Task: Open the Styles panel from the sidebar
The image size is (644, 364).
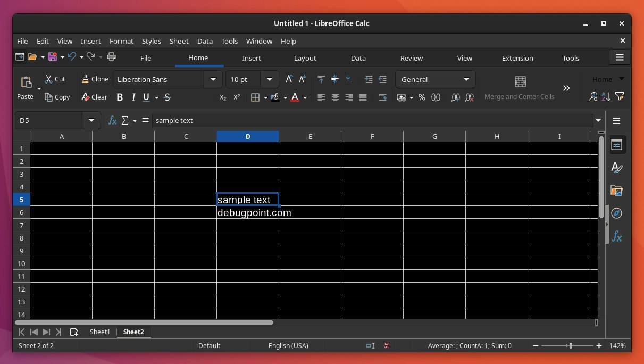Action: 616,167
